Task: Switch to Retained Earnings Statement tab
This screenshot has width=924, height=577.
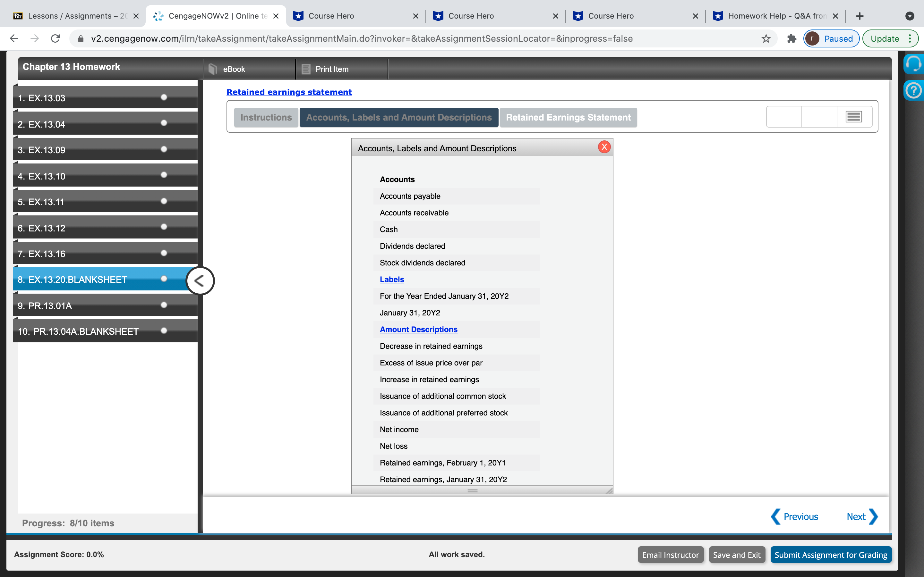Action: [x=568, y=118]
